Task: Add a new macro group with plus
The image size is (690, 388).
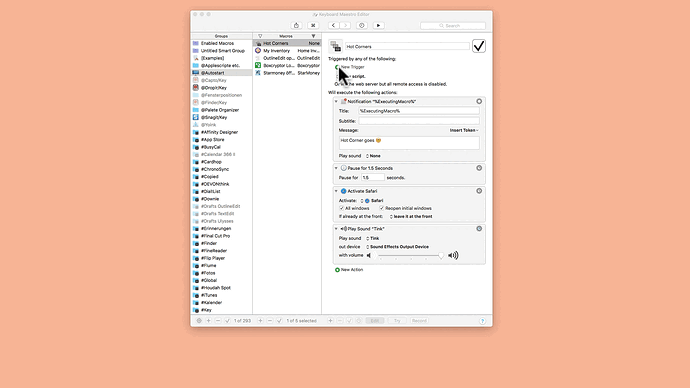Action: pyautogui.click(x=209, y=321)
